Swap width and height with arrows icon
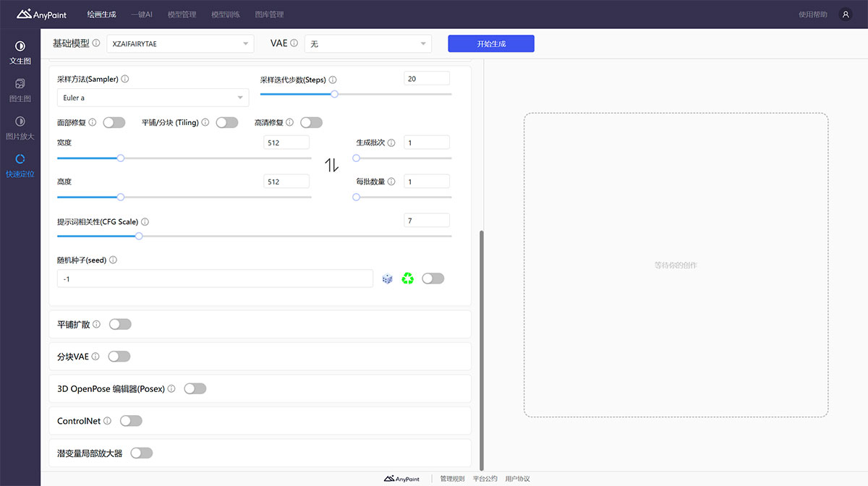Viewport: 868px width, 486px height. (331, 165)
